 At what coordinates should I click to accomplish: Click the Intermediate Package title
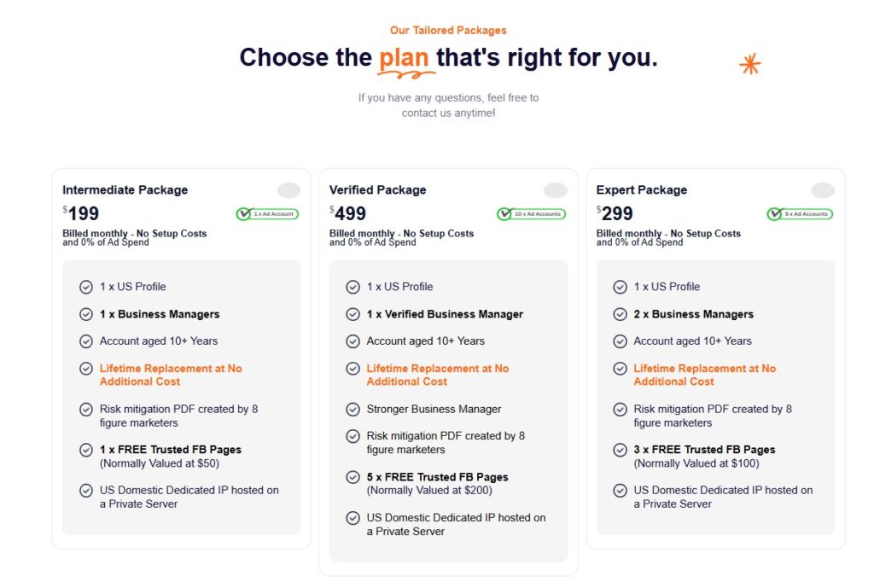coord(125,190)
